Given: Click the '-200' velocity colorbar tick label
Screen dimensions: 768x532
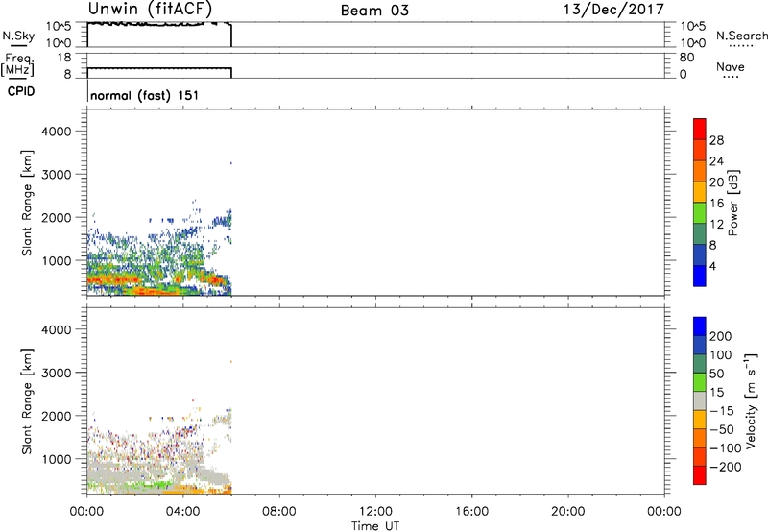Looking at the screenshot, I should point(726,467).
